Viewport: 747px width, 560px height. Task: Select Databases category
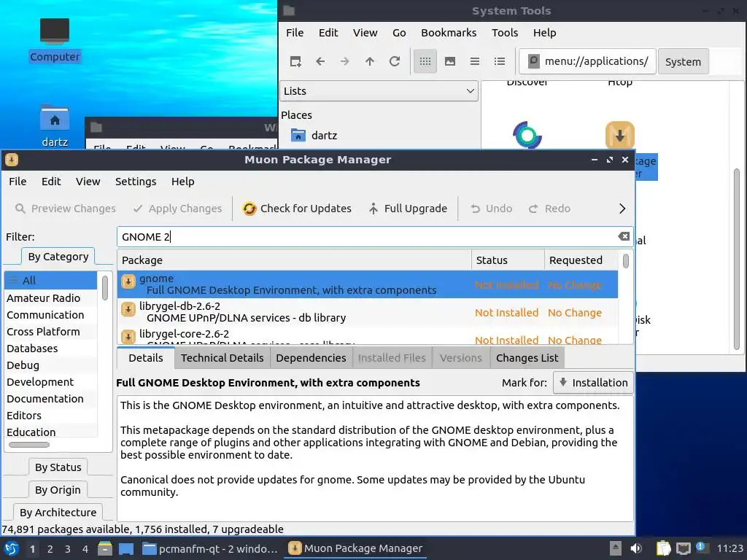pos(50,348)
